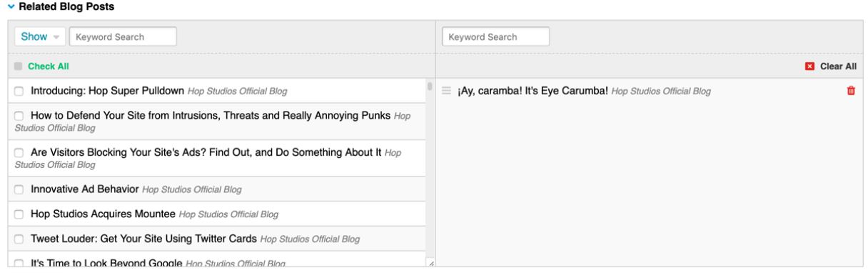Check How to Defend Your Site post

tap(19, 116)
